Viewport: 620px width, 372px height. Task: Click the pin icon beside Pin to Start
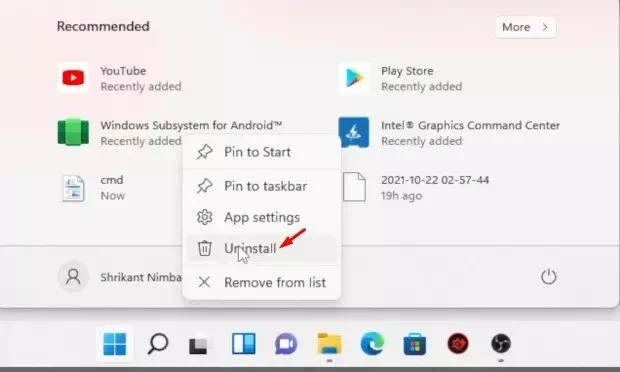point(204,152)
